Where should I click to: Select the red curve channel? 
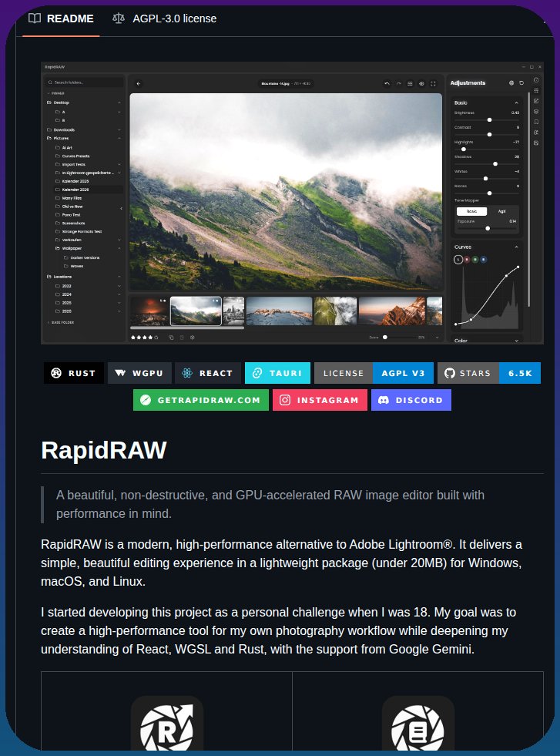(x=467, y=260)
